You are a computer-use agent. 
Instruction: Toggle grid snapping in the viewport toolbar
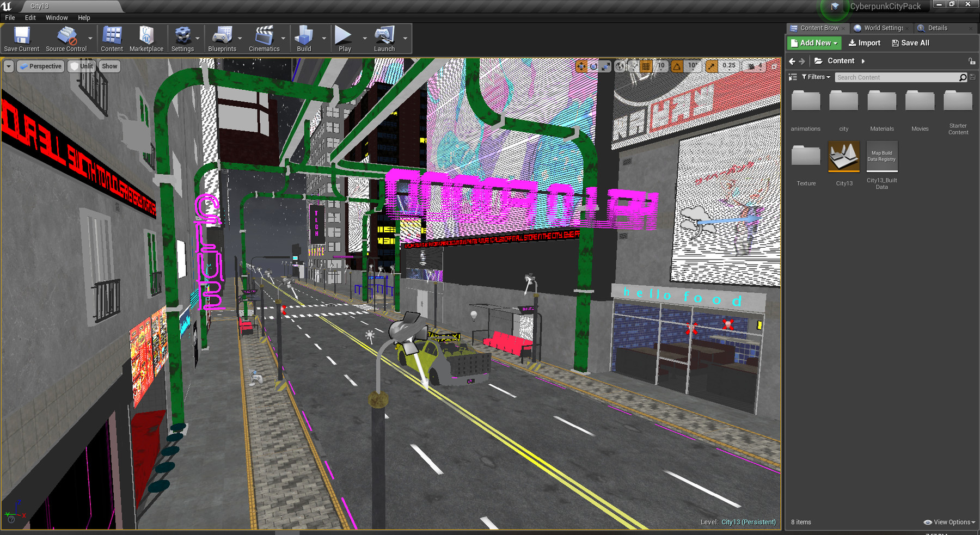point(646,66)
